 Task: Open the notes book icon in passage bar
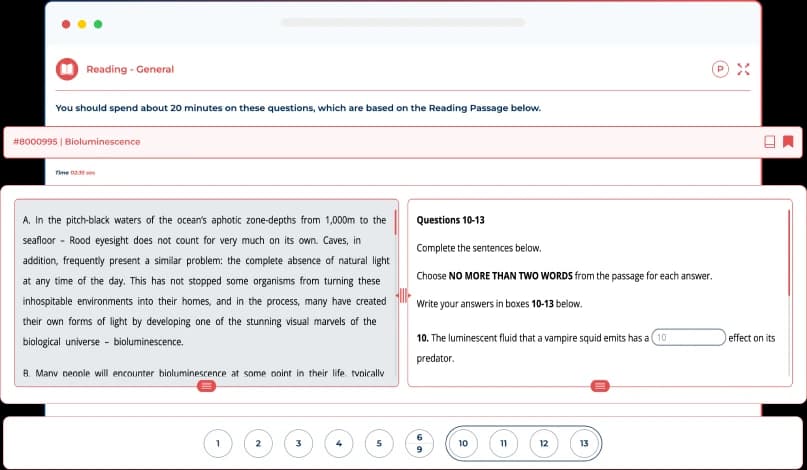coord(769,141)
